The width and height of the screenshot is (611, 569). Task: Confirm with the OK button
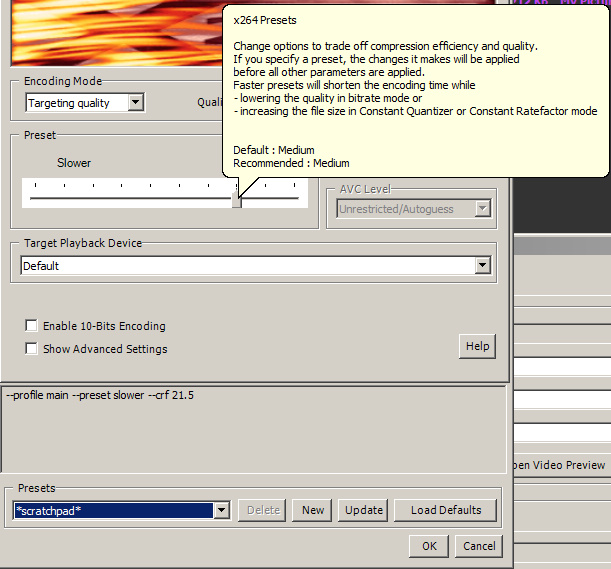point(429,546)
